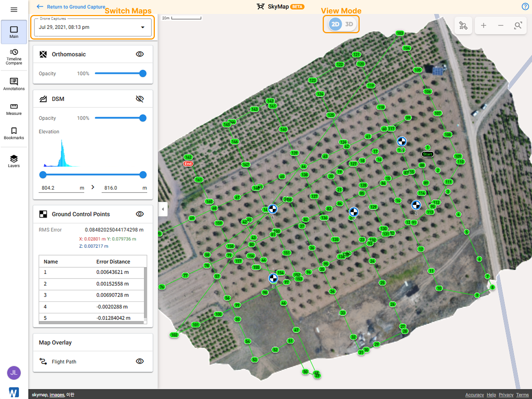Hide the Orthomosaic layer
This screenshot has height=399, width=532.
140,54
